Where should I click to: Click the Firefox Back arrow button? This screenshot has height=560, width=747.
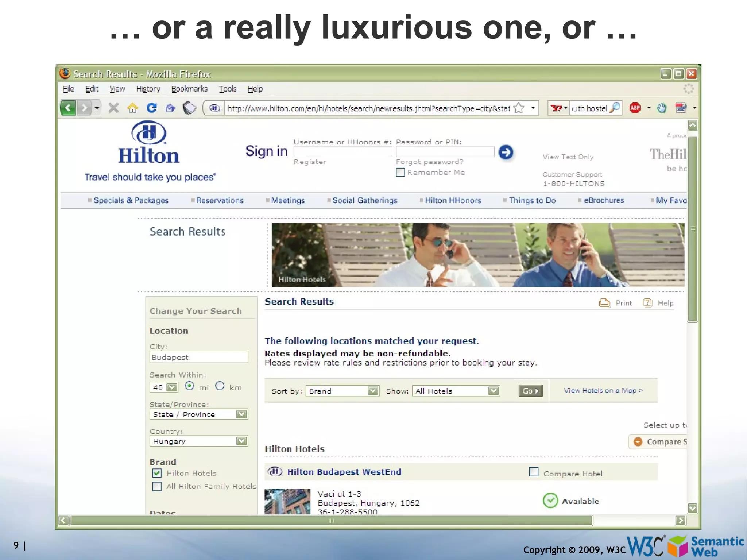68,108
